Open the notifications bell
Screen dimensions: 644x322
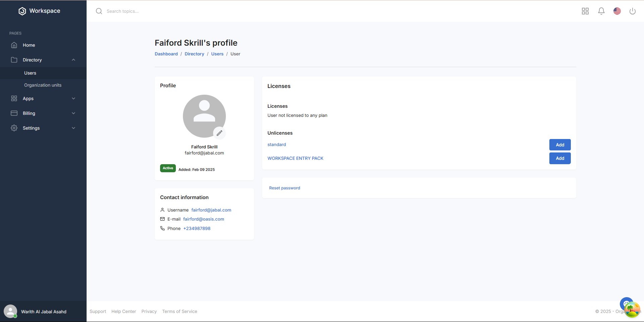click(601, 11)
